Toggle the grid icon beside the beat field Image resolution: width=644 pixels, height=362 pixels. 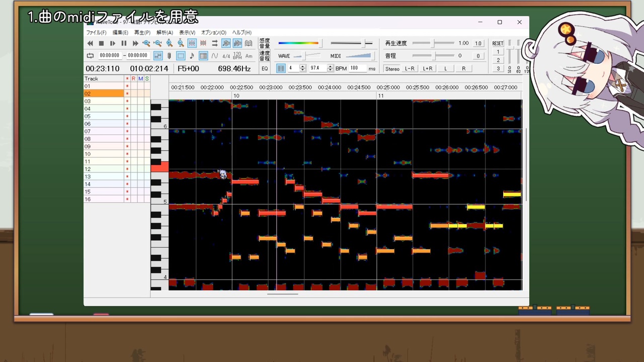[281, 68]
